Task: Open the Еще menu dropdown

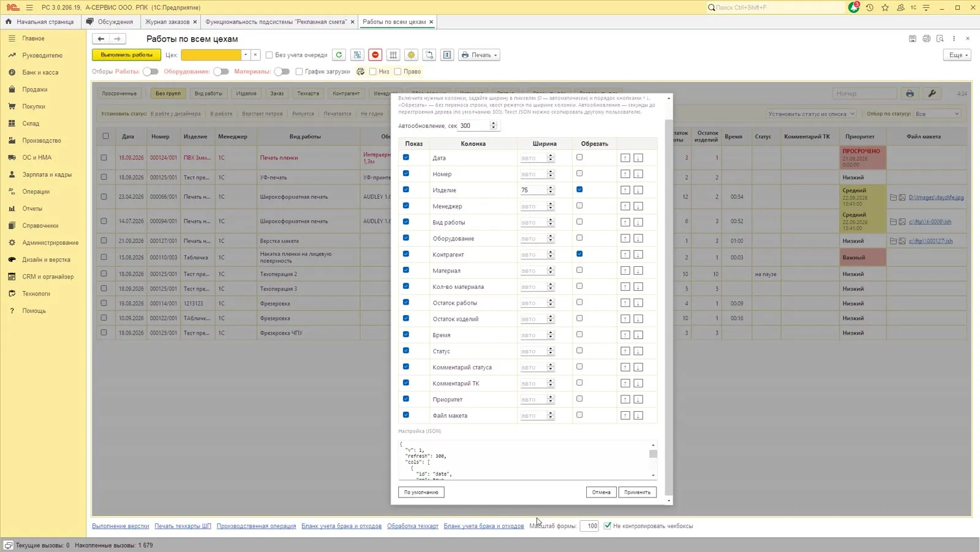Action: (x=959, y=55)
